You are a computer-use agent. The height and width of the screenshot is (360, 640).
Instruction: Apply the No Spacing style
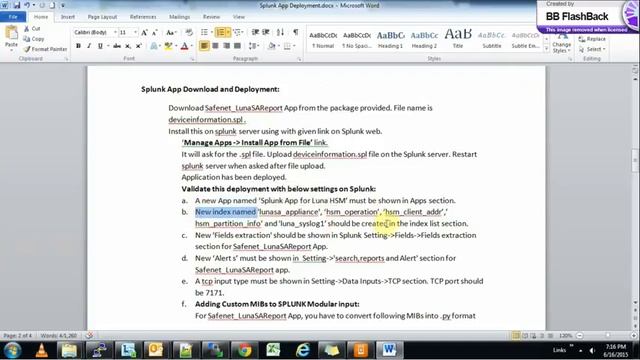[357, 40]
